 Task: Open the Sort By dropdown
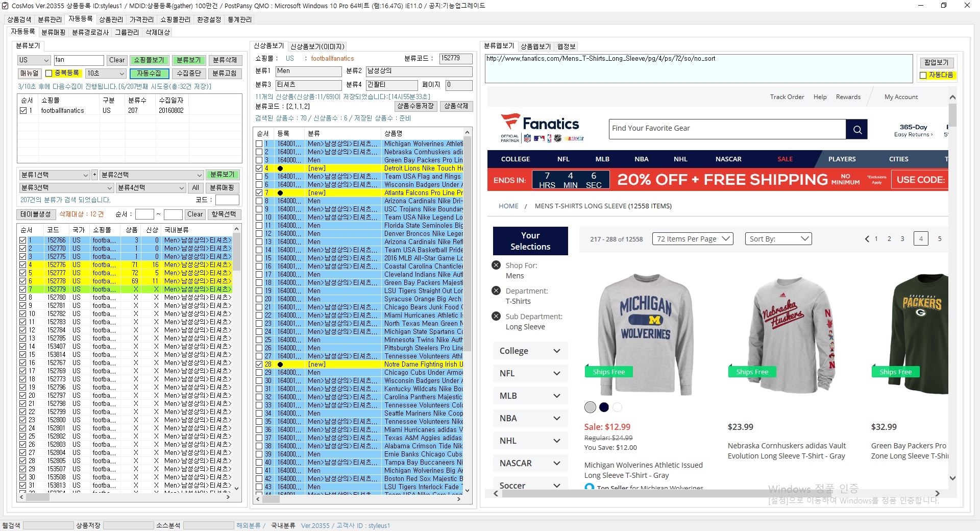click(778, 239)
